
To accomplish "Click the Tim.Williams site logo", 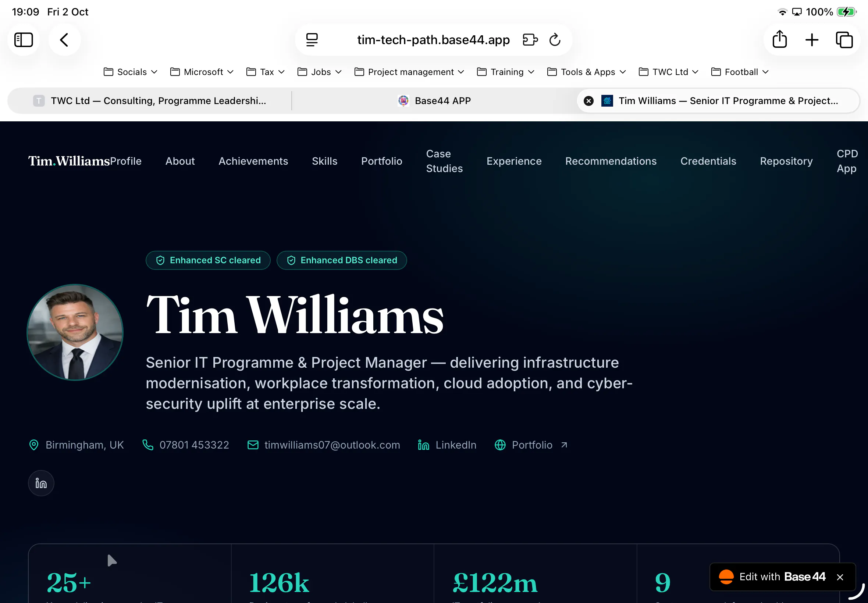I will [69, 161].
